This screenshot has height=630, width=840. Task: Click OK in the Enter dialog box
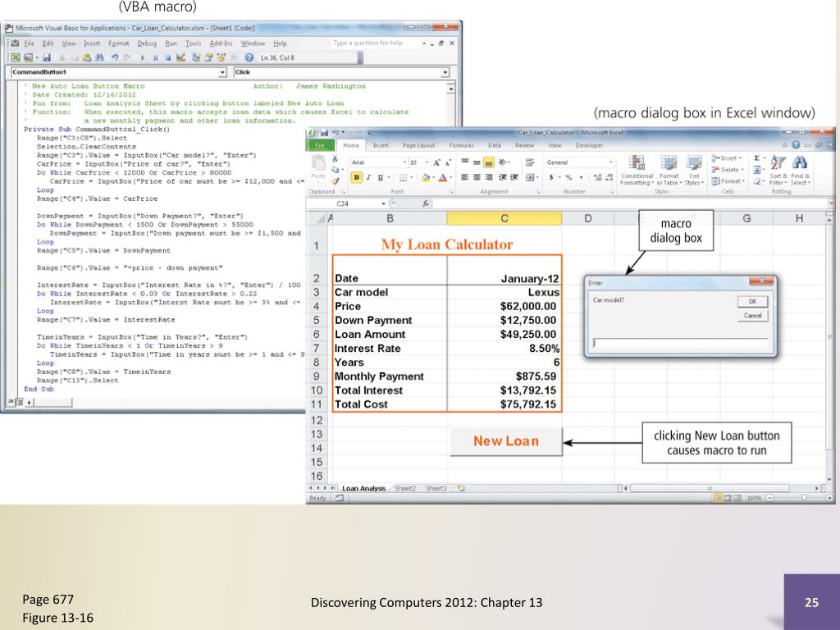(752, 301)
